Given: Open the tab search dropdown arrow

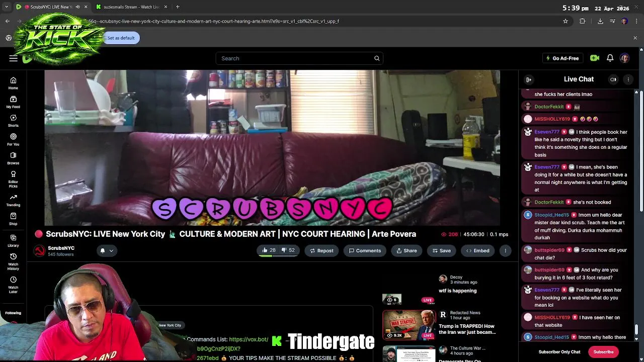Looking at the screenshot, I should [7, 7].
